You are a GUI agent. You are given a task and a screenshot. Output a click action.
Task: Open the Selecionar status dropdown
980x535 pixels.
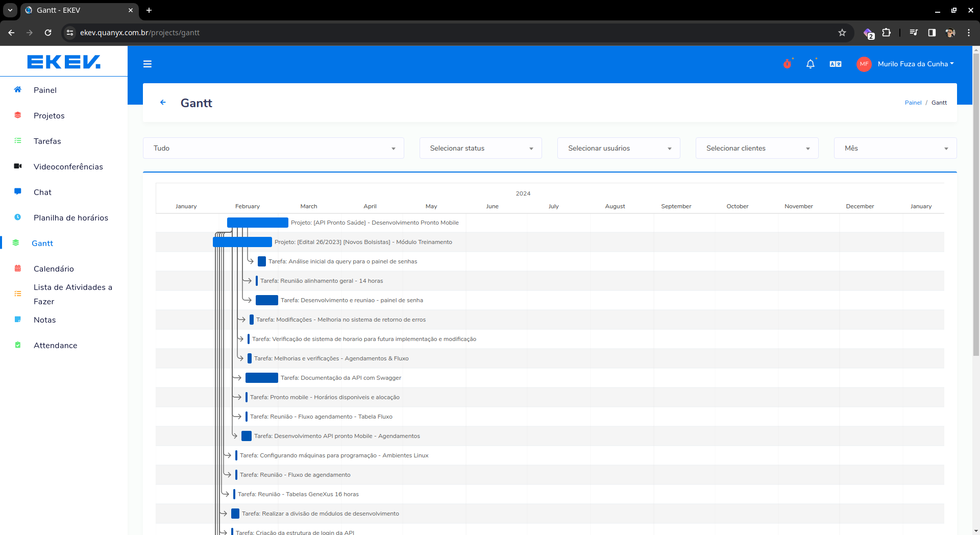point(480,148)
